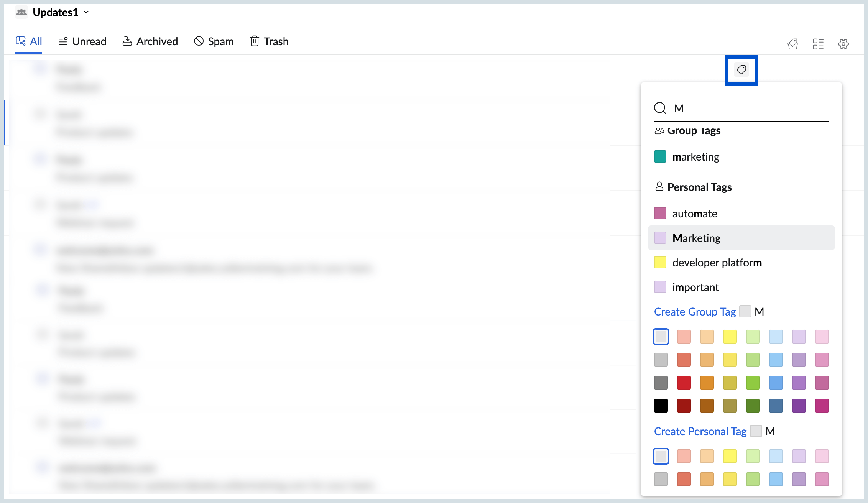This screenshot has height=503, width=868.
Task: Pick the dark gray swatch for group tag
Action: tap(661, 383)
